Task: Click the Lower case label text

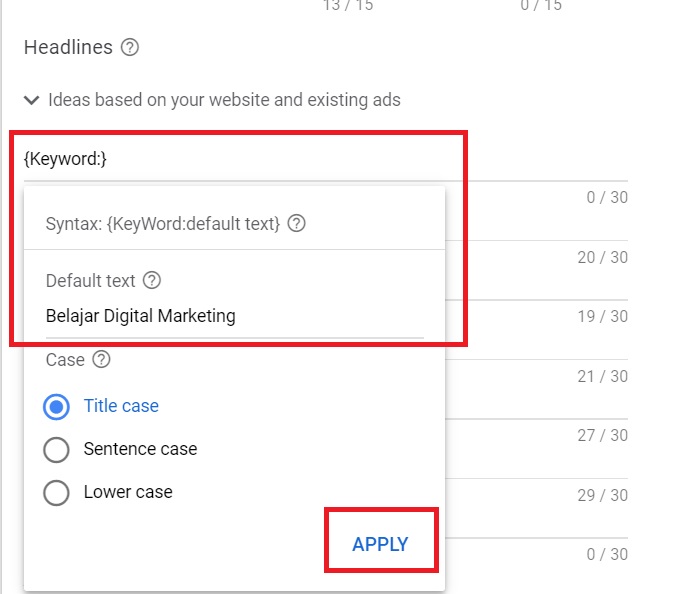Action: click(128, 492)
